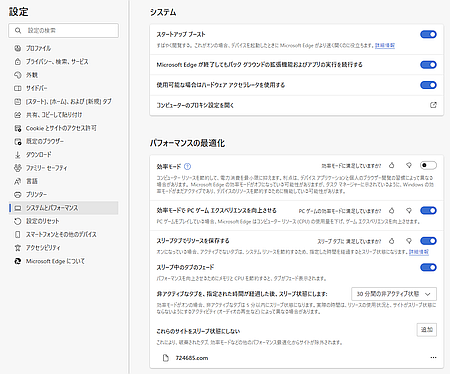Click the パフォーマンスの最適化 heading

coord(187,143)
